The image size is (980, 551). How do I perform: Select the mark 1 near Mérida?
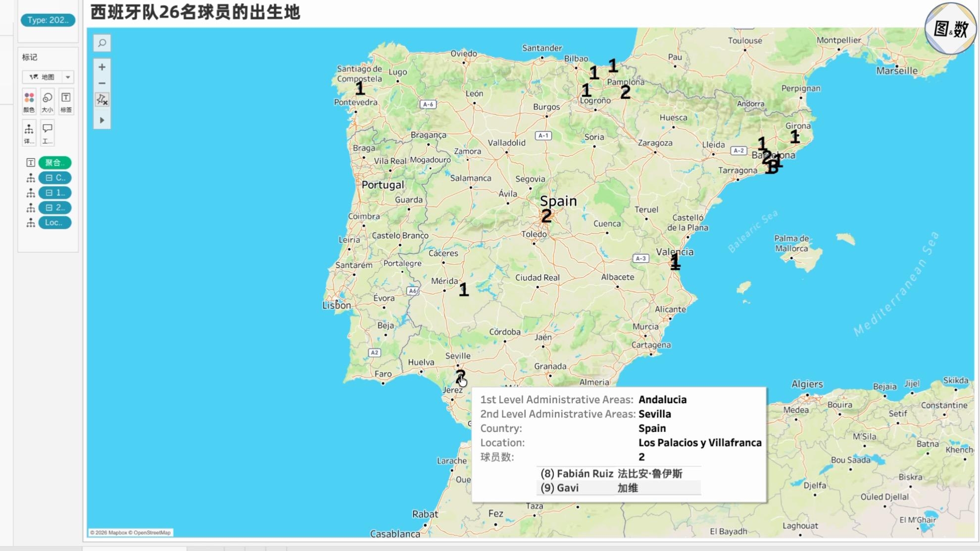463,290
